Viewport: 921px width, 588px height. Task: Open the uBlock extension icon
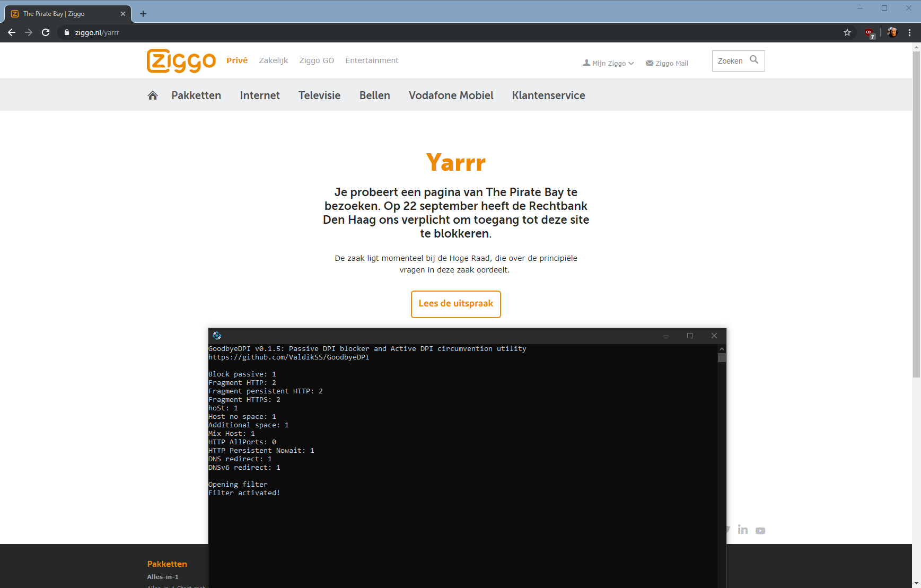870,33
